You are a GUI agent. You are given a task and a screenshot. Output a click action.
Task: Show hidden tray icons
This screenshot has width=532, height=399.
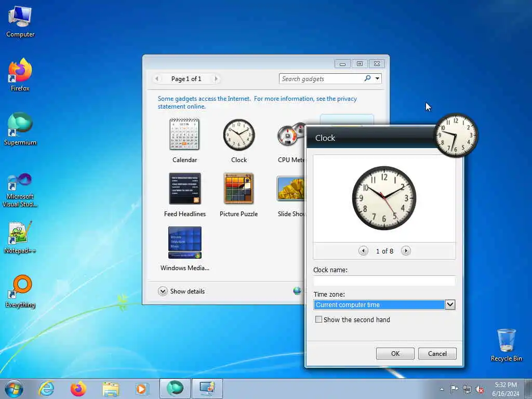point(442,389)
